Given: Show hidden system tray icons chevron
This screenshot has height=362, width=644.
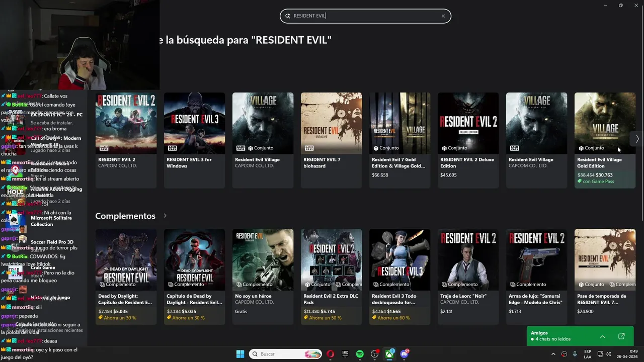Looking at the screenshot, I should (553, 354).
